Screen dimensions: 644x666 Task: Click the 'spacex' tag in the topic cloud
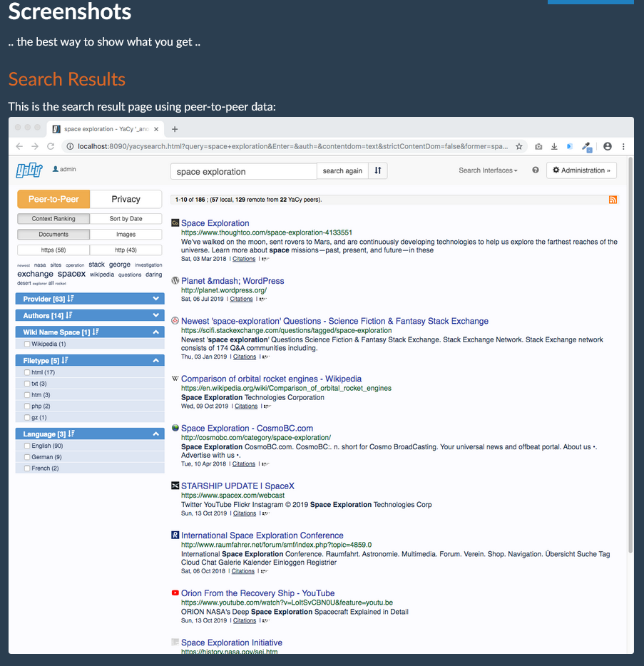coord(71,274)
